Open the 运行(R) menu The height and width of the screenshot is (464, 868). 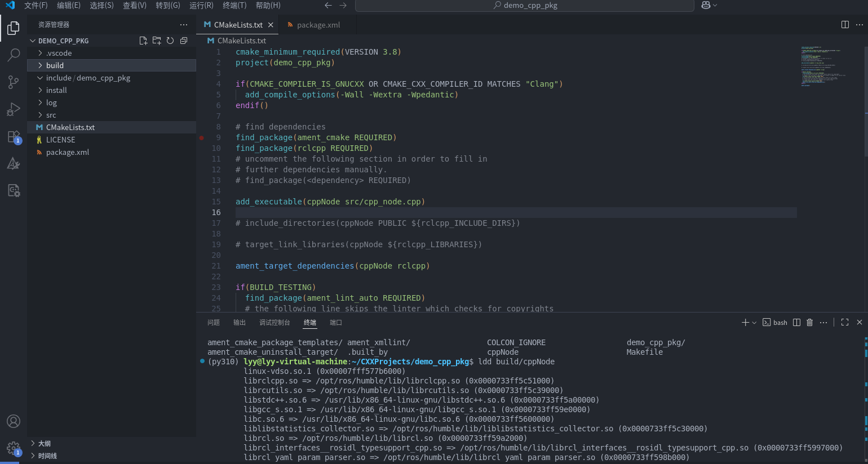coord(201,5)
